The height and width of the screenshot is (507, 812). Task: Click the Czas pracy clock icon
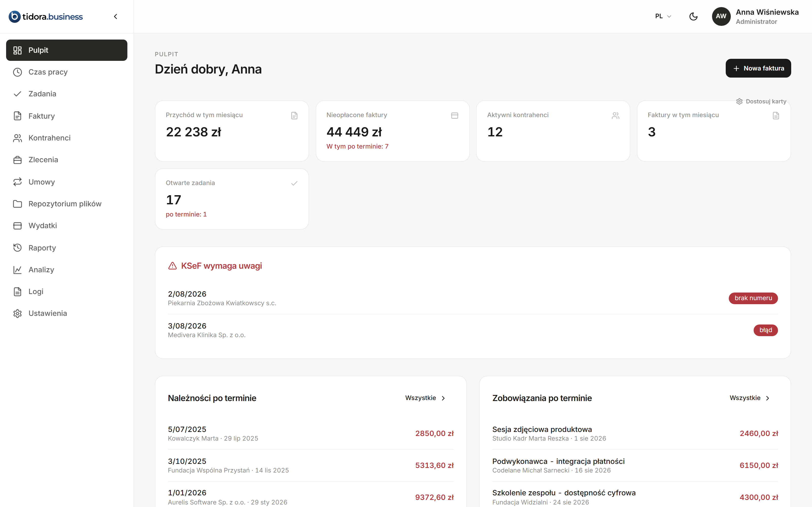(x=18, y=72)
